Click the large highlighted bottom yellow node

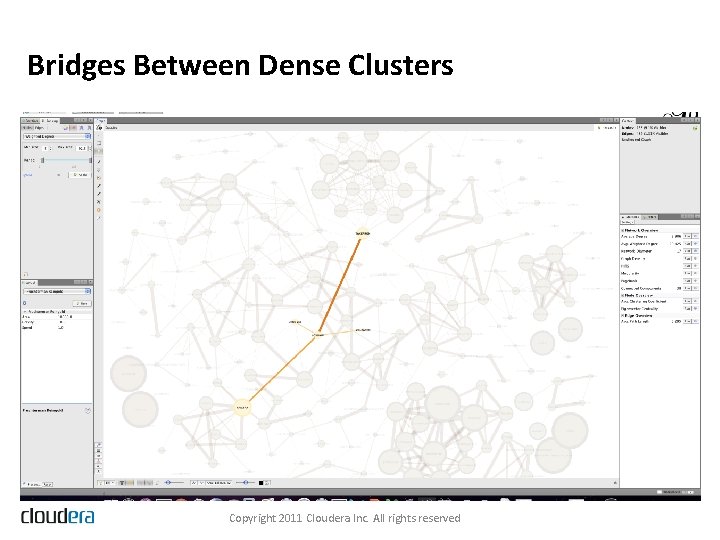click(242, 407)
